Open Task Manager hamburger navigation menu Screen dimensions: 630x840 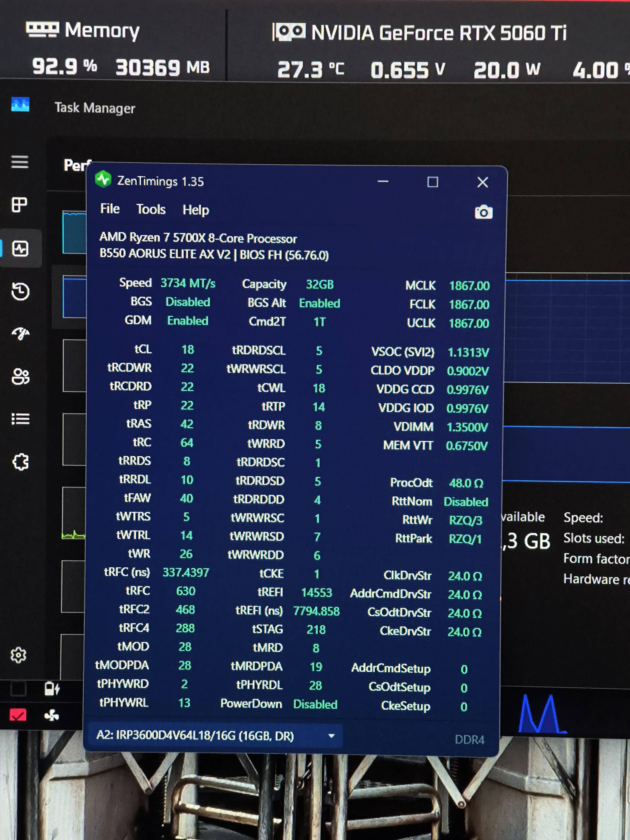20,162
